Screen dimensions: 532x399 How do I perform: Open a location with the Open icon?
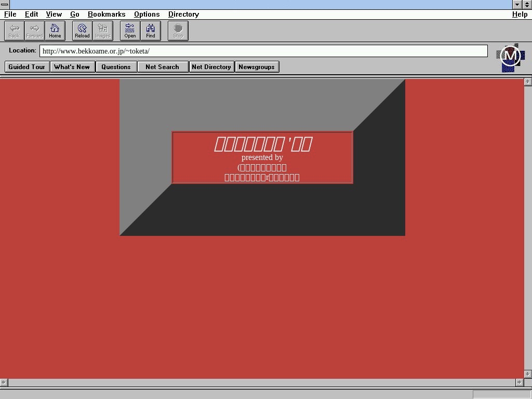(130, 31)
